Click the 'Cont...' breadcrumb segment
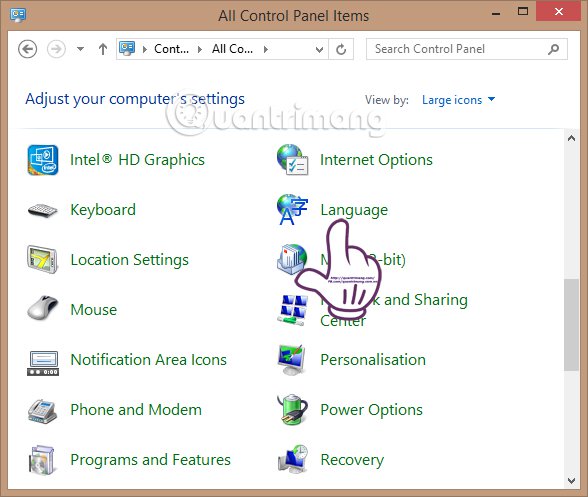 coord(171,49)
